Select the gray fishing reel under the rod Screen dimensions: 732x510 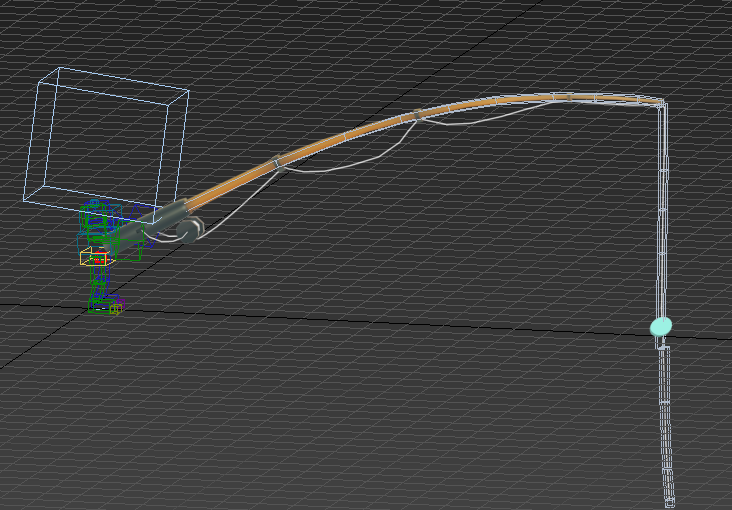pyautogui.click(x=190, y=229)
